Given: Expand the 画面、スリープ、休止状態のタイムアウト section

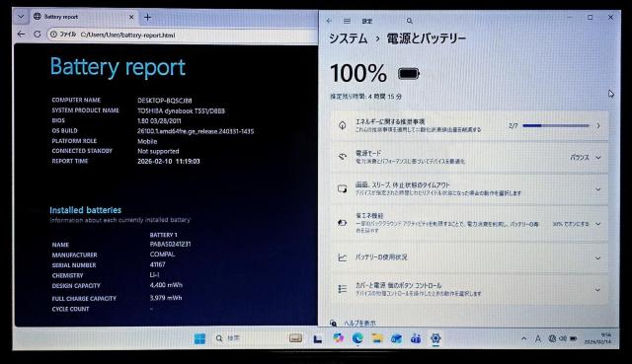Looking at the screenshot, I should pos(469,188).
